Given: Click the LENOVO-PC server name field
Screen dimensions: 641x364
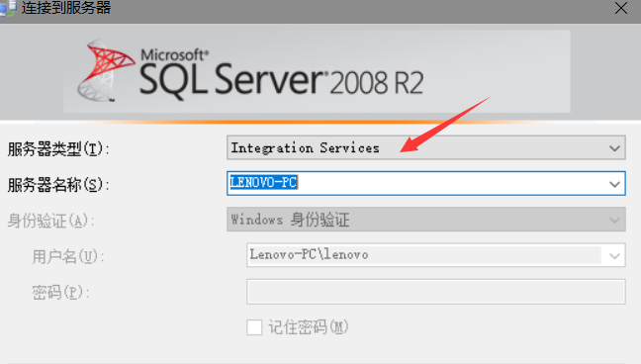Looking at the screenshot, I should pos(426,183).
